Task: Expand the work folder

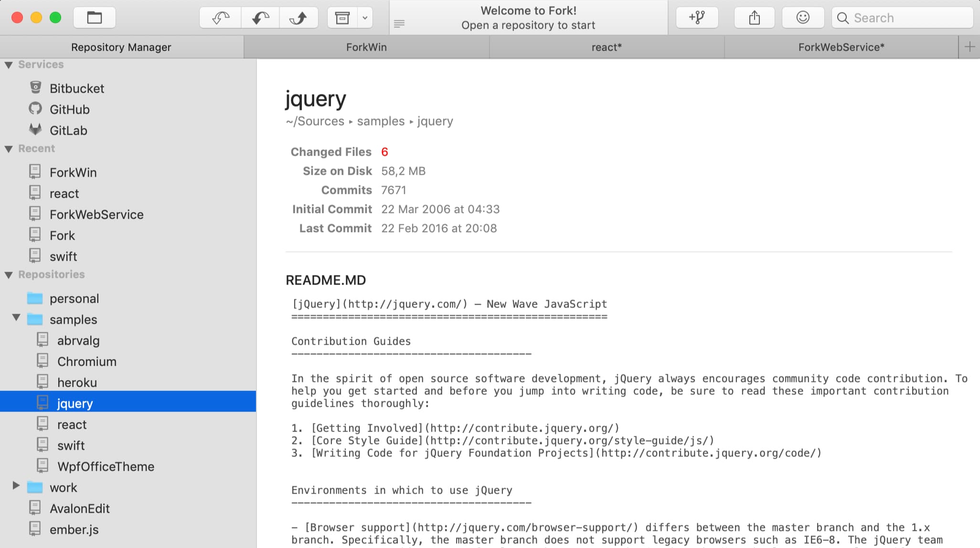Action: coord(16,485)
